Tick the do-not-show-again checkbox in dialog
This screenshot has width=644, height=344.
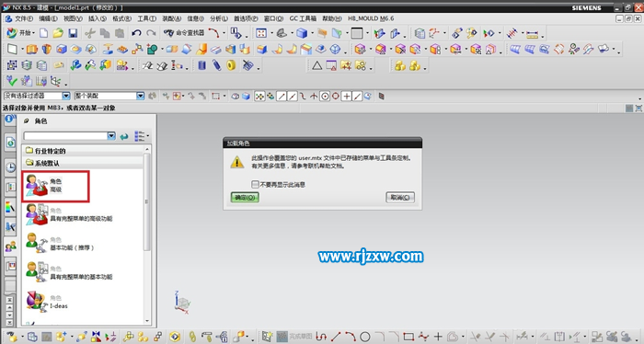[x=255, y=184]
